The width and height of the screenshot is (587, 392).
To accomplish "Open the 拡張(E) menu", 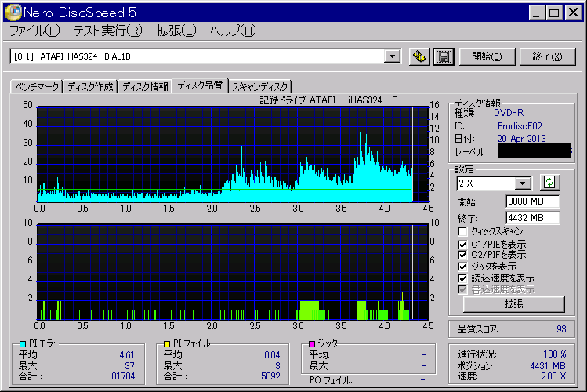I will click(x=176, y=31).
